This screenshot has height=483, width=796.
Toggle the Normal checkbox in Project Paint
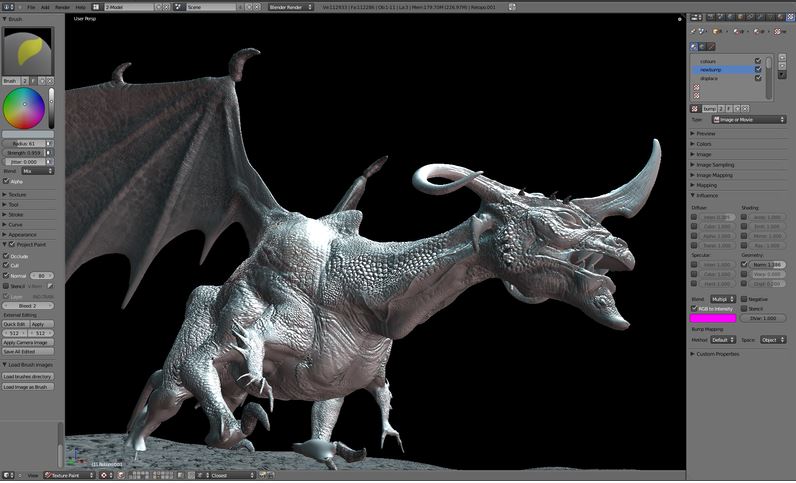click(6, 276)
